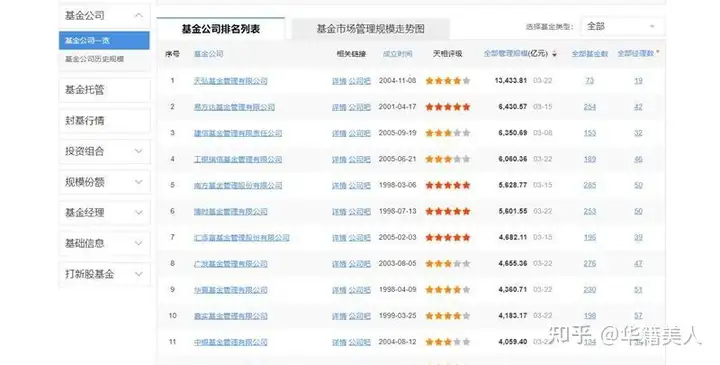Click 详情 in the 天弘基金 row
Image resolution: width=720 pixels, height=365 pixels.
coord(339,81)
